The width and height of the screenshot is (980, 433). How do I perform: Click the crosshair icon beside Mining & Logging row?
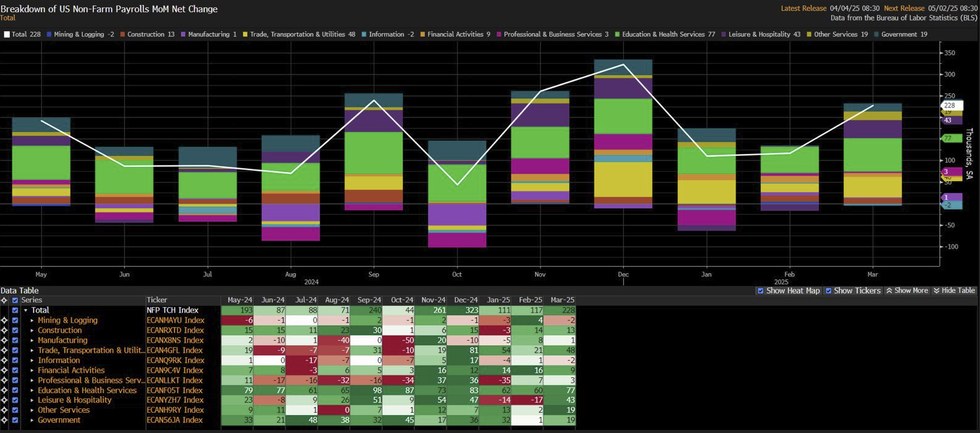tap(4, 321)
